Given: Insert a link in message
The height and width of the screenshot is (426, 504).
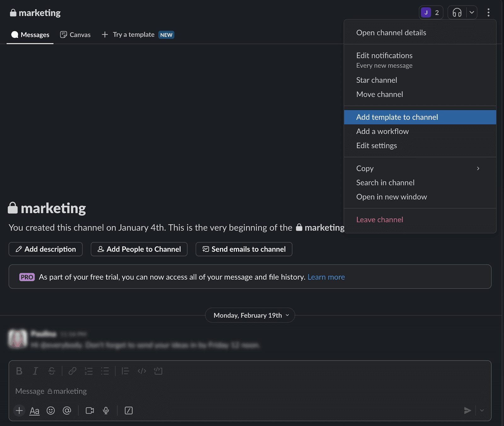Looking at the screenshot, I should coord(72,371).
